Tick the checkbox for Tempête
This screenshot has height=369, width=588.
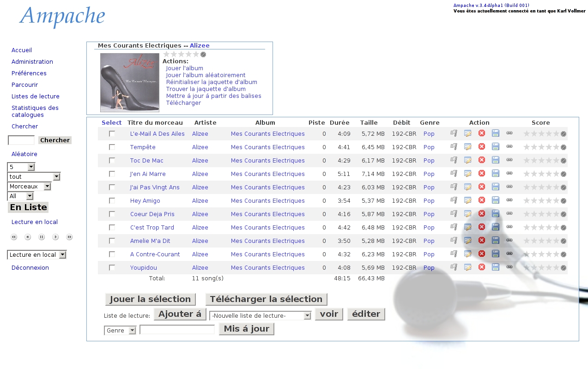point(112,147)
